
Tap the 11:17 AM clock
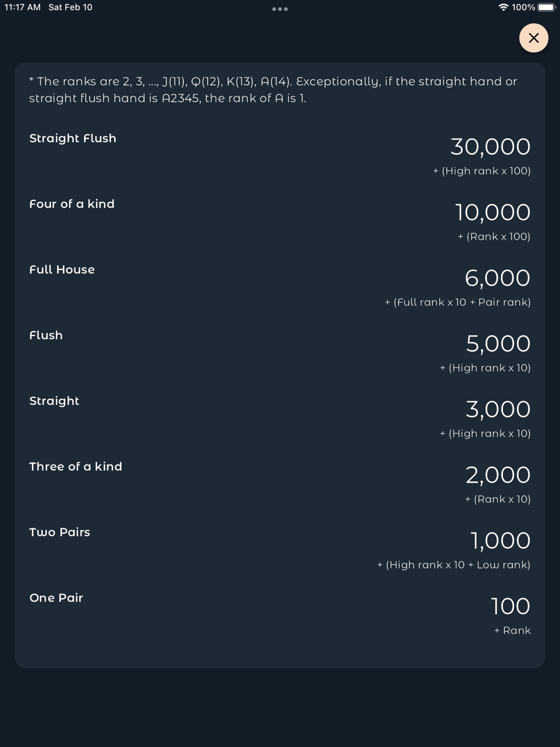22,7
